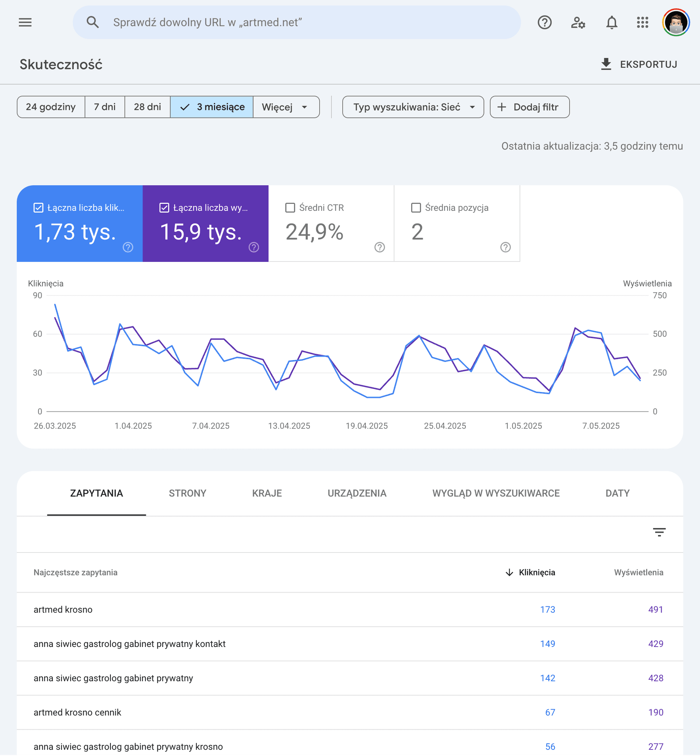Click the help question mark icon in header
The height and width of the screenshot is (756, 700).
(544, 22)
